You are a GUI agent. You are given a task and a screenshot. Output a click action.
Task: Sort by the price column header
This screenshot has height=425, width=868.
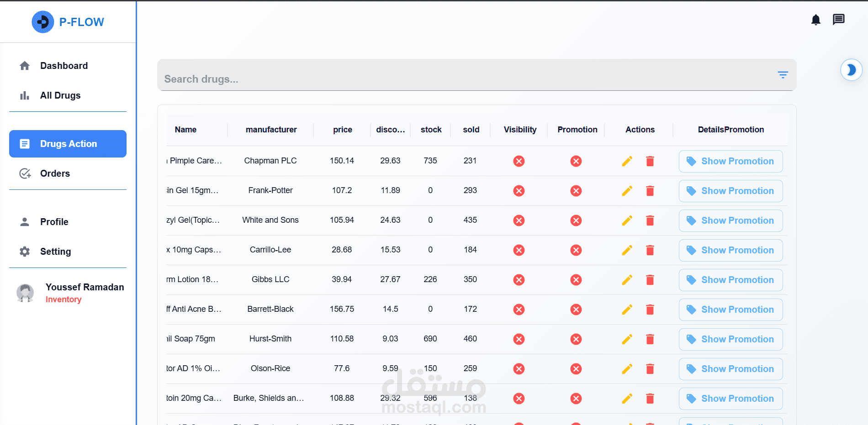(x=343, y=130)
